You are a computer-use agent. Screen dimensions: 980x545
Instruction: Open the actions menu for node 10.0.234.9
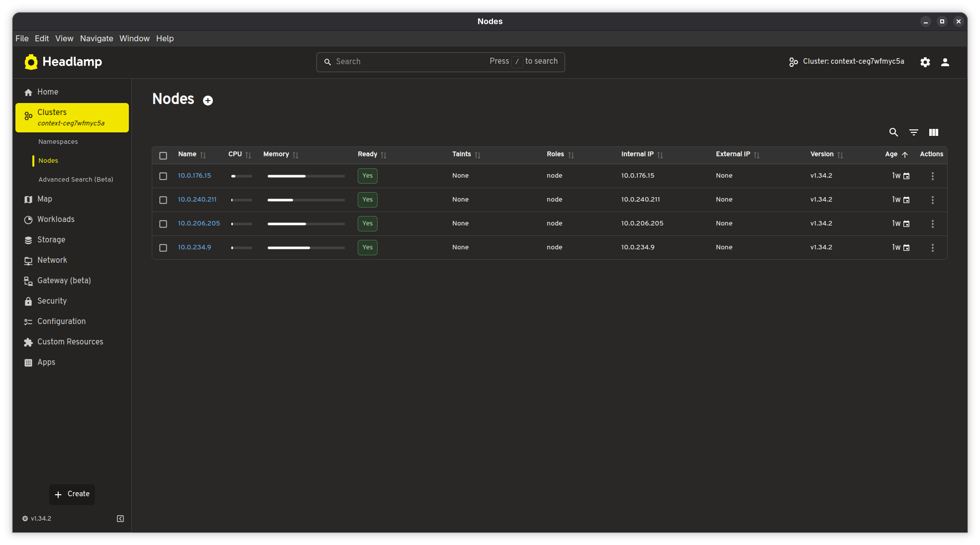click(x=933, y=247)
